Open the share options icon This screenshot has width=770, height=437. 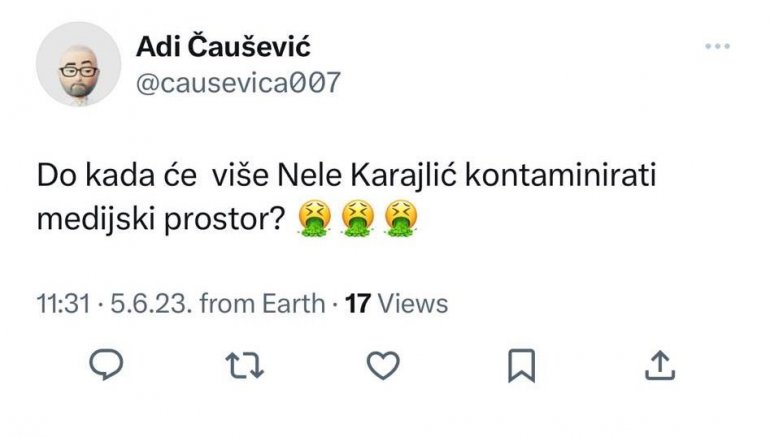tap(658, 367)
